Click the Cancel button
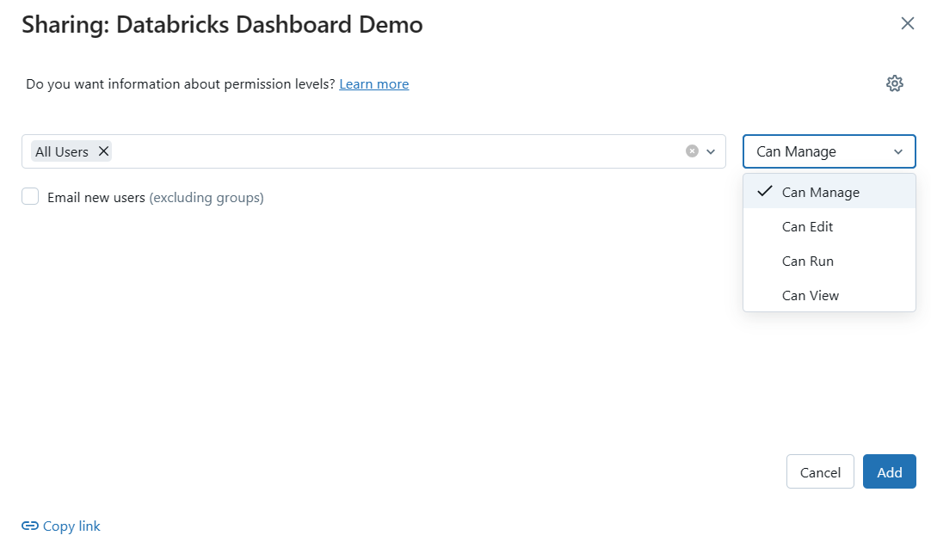 pyautogui.click(x=819, y=471)
